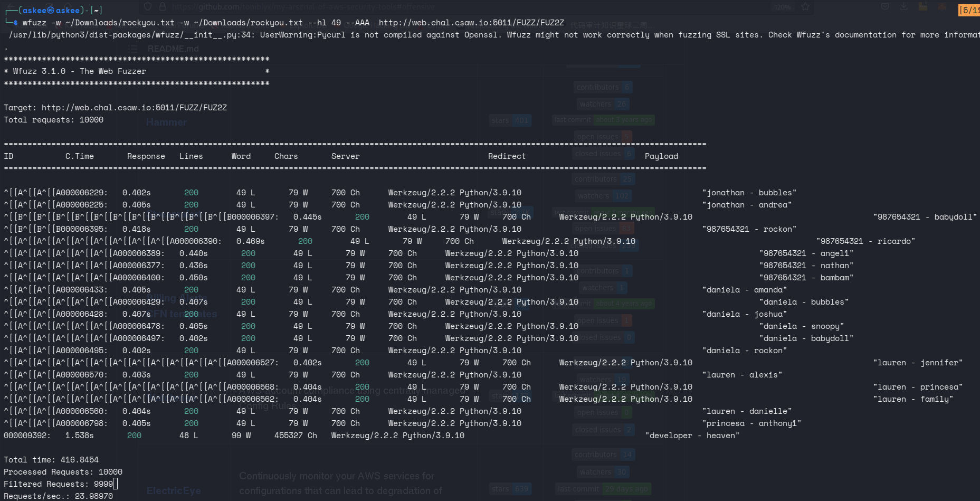Viewport: 980px width, 501px height.
Task: Click payload "daniela - snoopy"
Action: (802, 326)
